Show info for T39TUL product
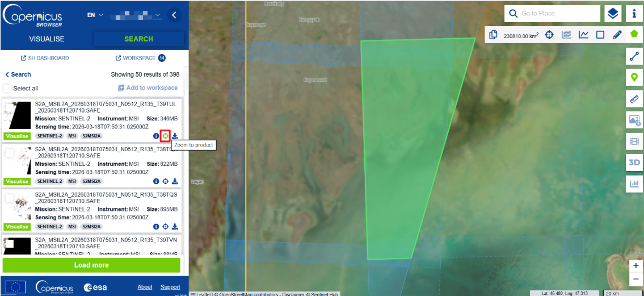 point(156,136)
